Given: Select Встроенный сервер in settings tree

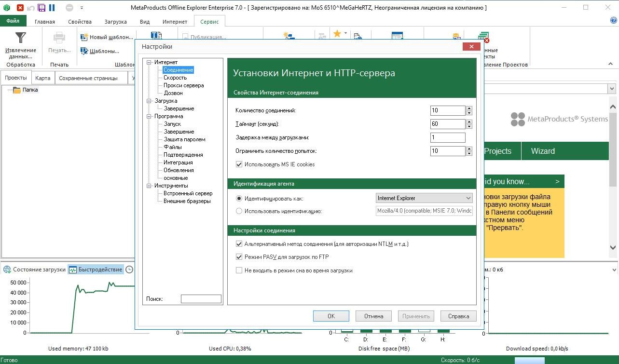Looking at the screenshot, I should coord(188,193).
